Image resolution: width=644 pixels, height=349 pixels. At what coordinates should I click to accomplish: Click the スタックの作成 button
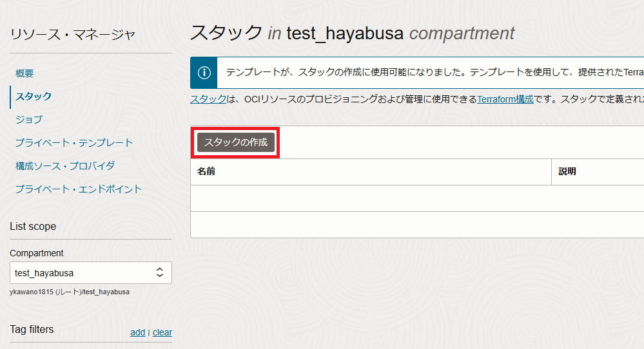(x=236, y=142)
